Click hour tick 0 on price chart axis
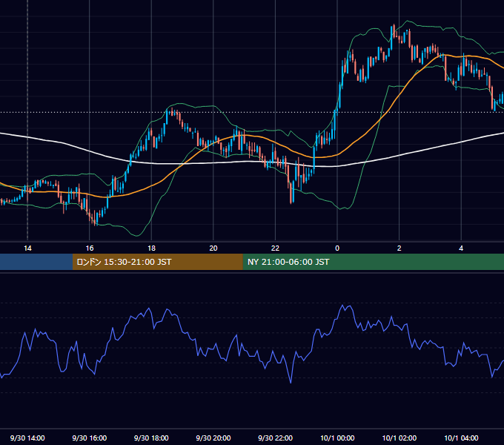This screenshot has height=445, width=504. (x=337, y=248)
